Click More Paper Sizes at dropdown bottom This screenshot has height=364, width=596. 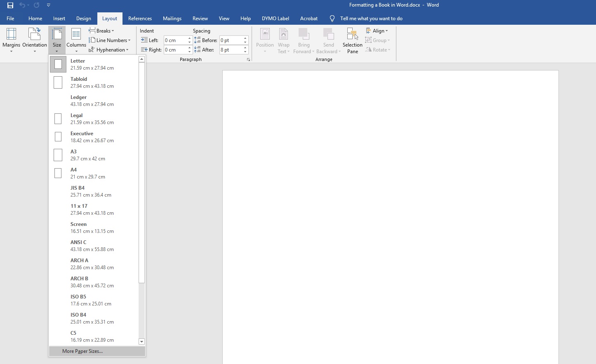coord(82,351)
